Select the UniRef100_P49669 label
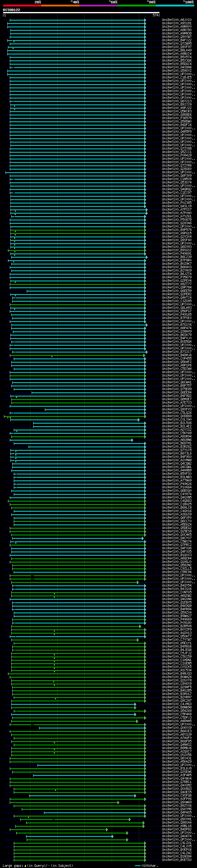The width and height of the screenshot is (197, 868). point(177,619)
